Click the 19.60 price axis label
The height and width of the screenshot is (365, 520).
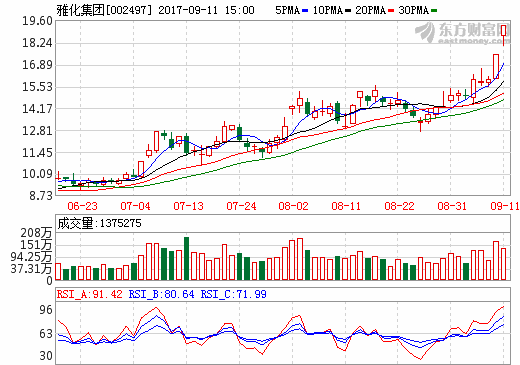click(x=37, y=21)
